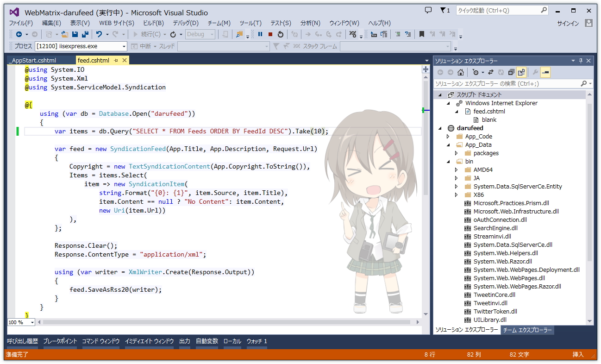Screen dimensions: 601x364
Task: Click the account avatar icon beside サインイン
Action: [x=588, y=23]
